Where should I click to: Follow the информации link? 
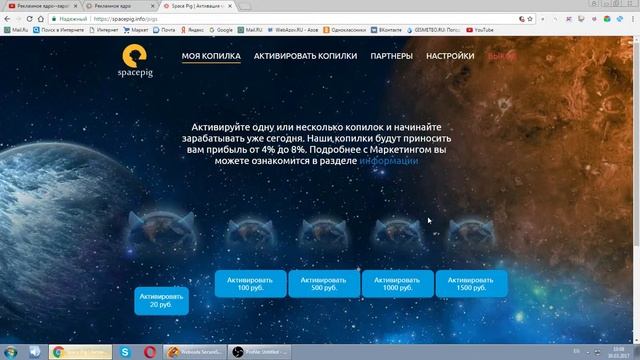point(389,161)
